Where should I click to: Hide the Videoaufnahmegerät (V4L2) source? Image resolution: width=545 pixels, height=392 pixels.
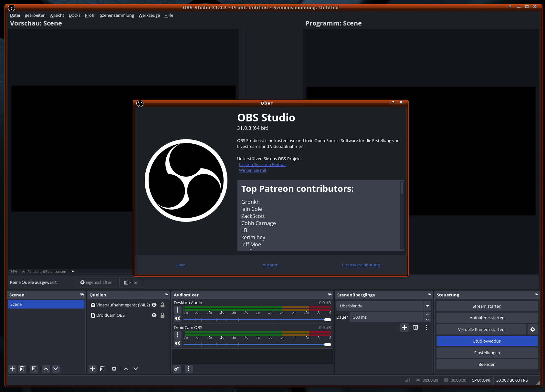click(x=154, y=305)
